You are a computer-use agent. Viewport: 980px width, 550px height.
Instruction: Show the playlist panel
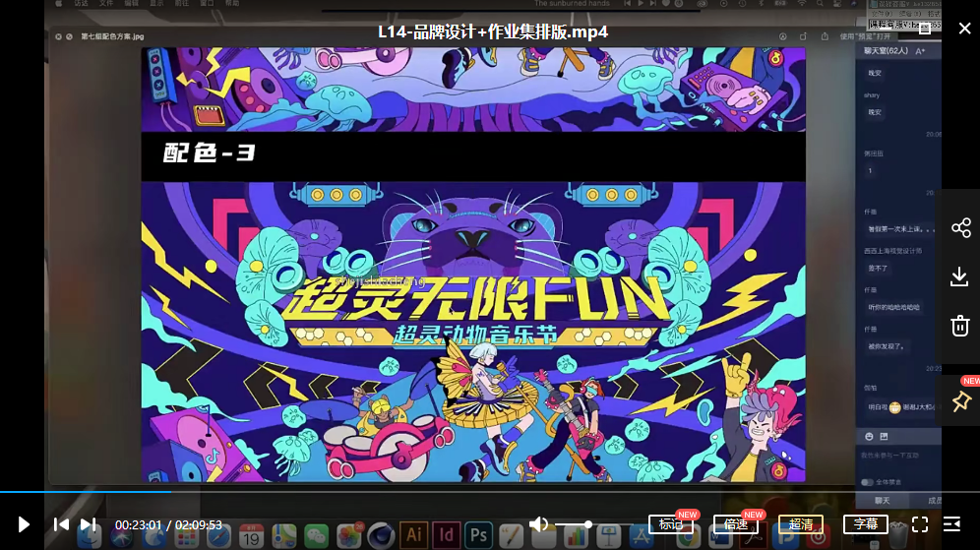point(951,524)
